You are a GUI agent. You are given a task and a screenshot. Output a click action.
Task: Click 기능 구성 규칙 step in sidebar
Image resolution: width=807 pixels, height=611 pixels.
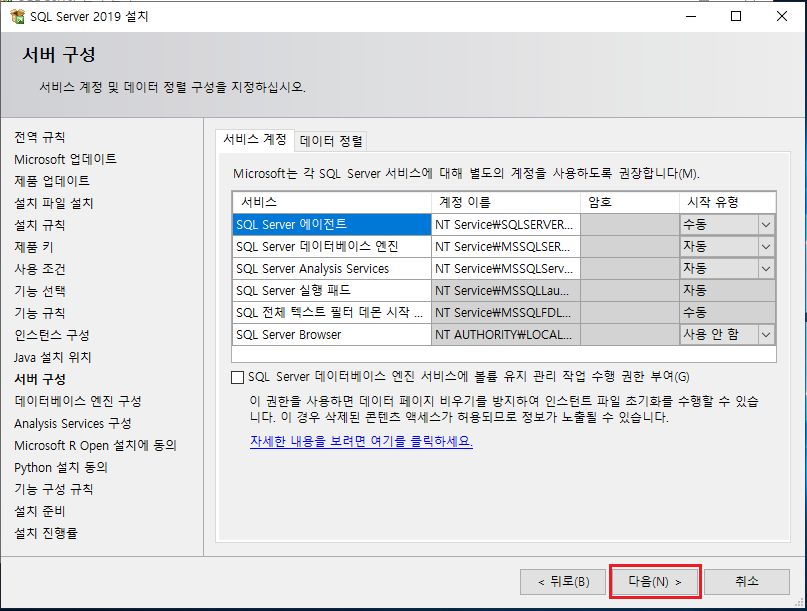pos(54,490)
